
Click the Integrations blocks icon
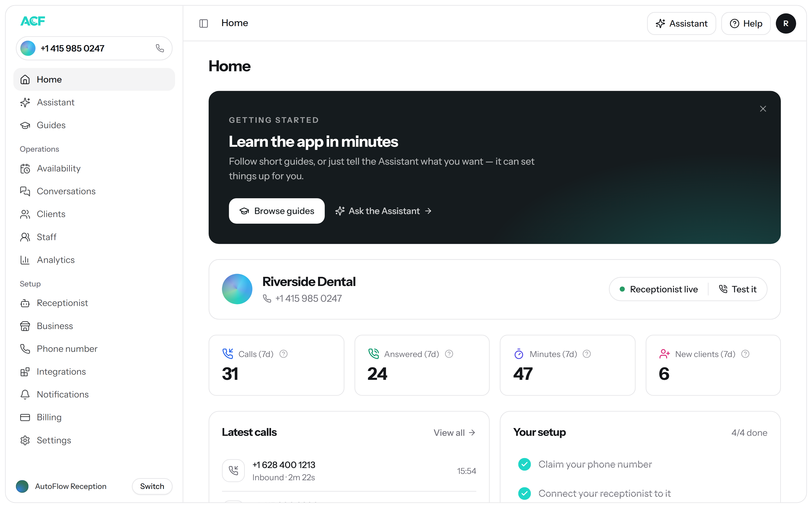coord(25,372)
